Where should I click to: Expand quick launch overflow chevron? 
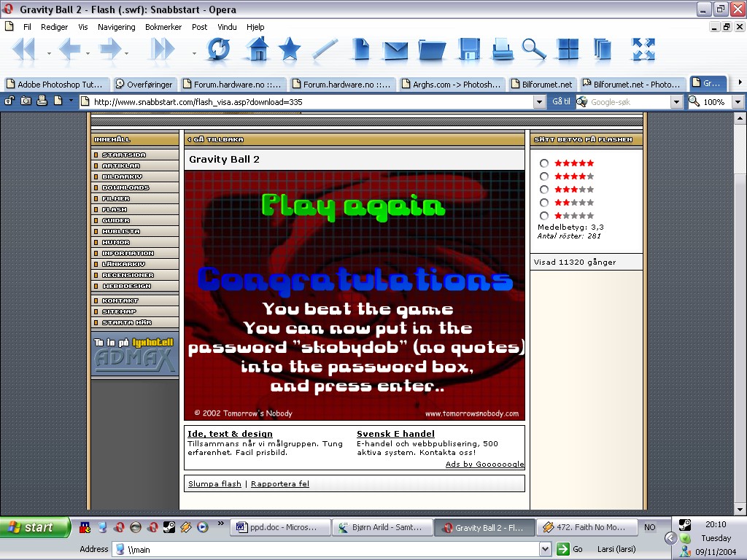pos(220,524)
